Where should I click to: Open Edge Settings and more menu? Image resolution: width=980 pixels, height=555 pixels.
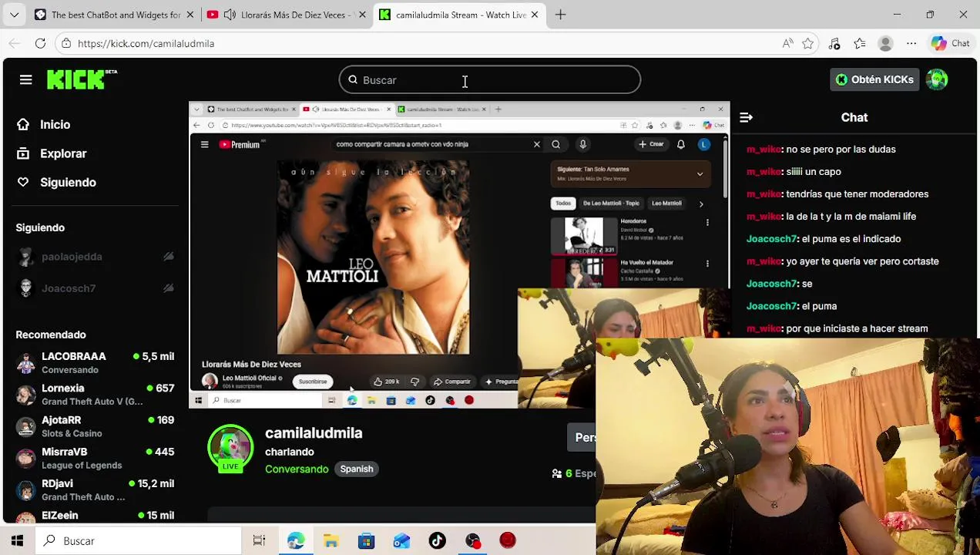coord(911,44)
